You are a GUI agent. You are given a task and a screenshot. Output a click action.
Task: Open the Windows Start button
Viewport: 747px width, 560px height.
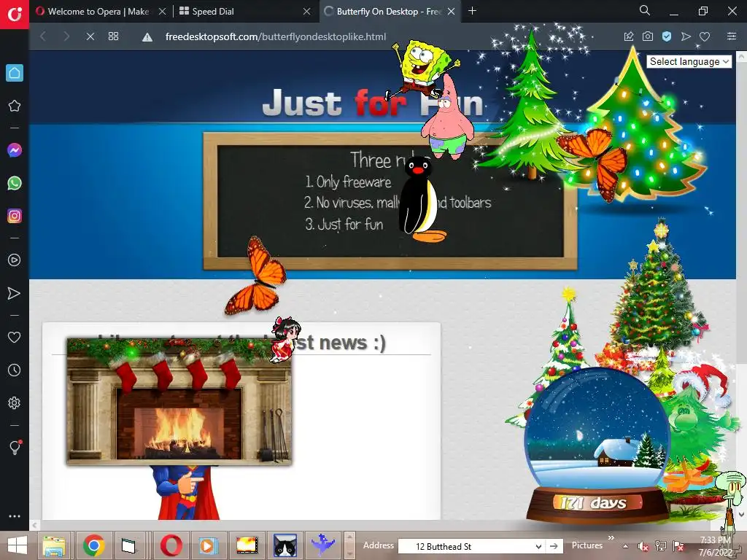pyautogui.click(x=18, y=545)
